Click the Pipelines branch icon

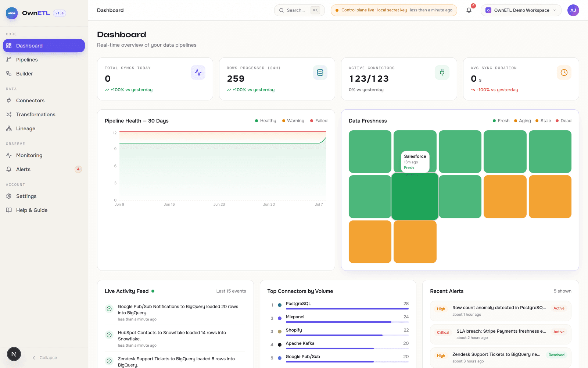click(x=9, y=60)
